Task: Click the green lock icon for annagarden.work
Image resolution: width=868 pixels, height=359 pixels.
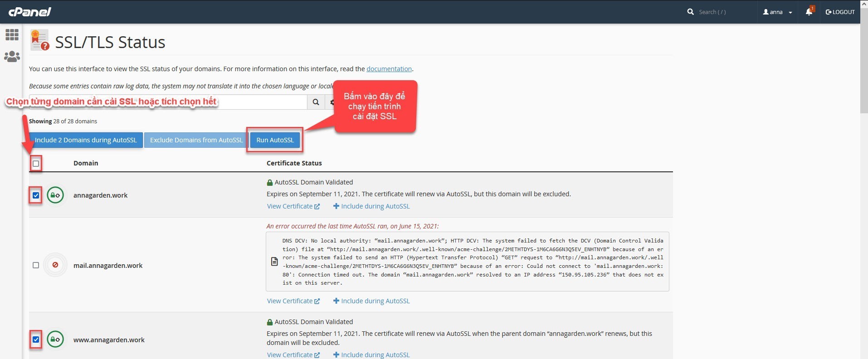Action: coord(55,195)
